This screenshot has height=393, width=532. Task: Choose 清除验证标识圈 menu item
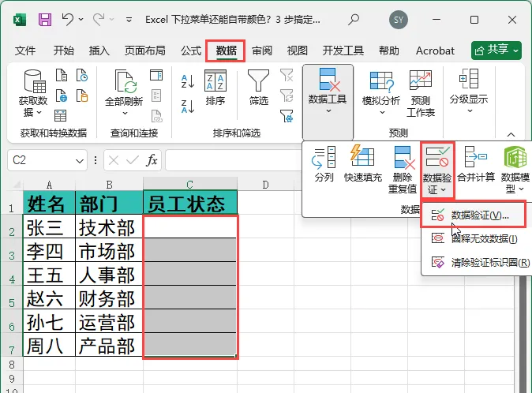pyautogui.click(x=476, y=263)
